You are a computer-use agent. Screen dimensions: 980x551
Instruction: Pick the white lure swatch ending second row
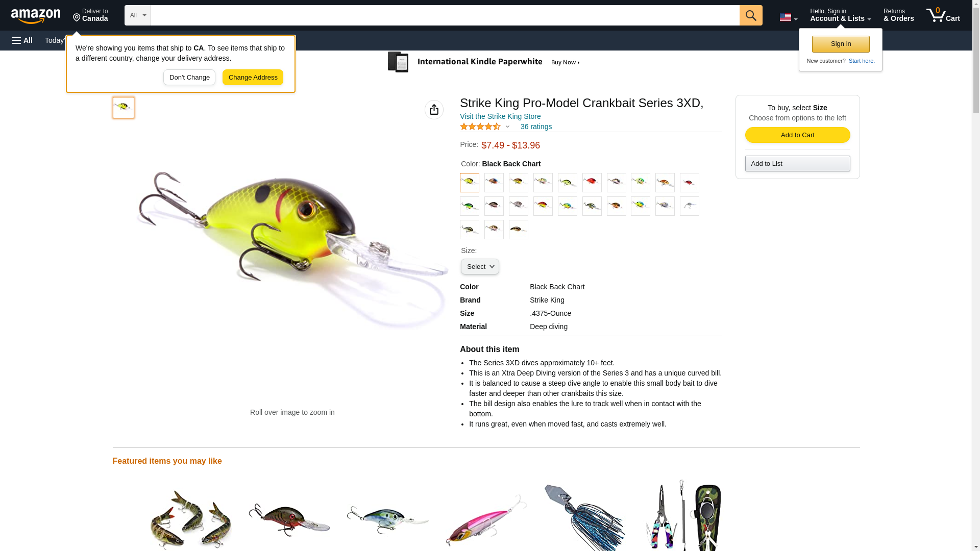(689, 206)
